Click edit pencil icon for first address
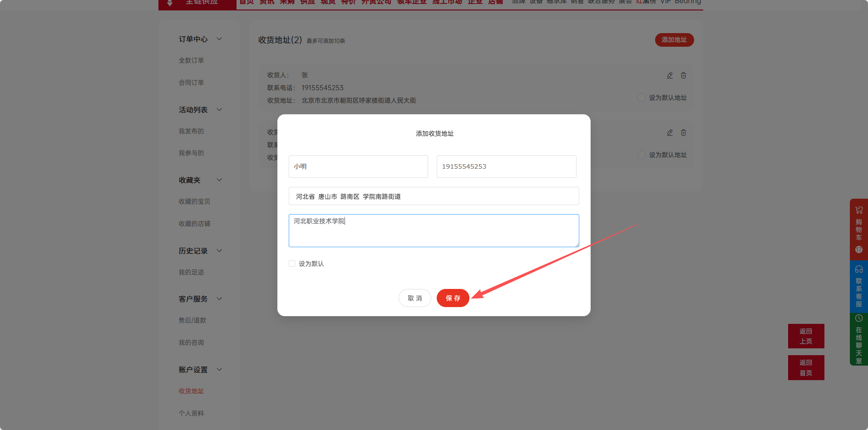Screen dimensions: 868x430 pos(670,75)
